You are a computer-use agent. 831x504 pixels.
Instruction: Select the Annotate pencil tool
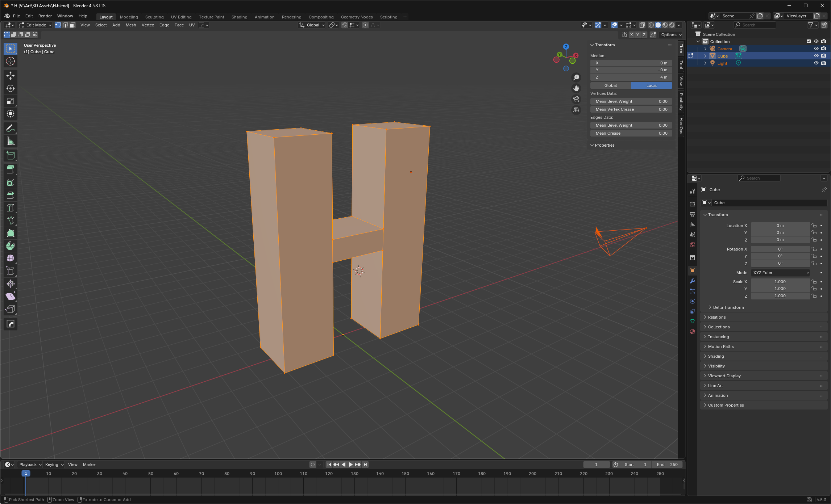click(x=11, y=129)
